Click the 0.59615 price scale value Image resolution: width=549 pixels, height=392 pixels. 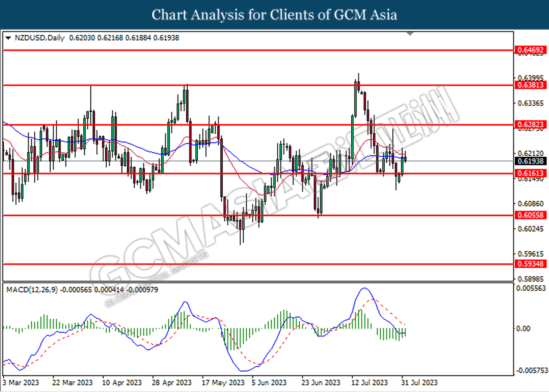[530, 254]
